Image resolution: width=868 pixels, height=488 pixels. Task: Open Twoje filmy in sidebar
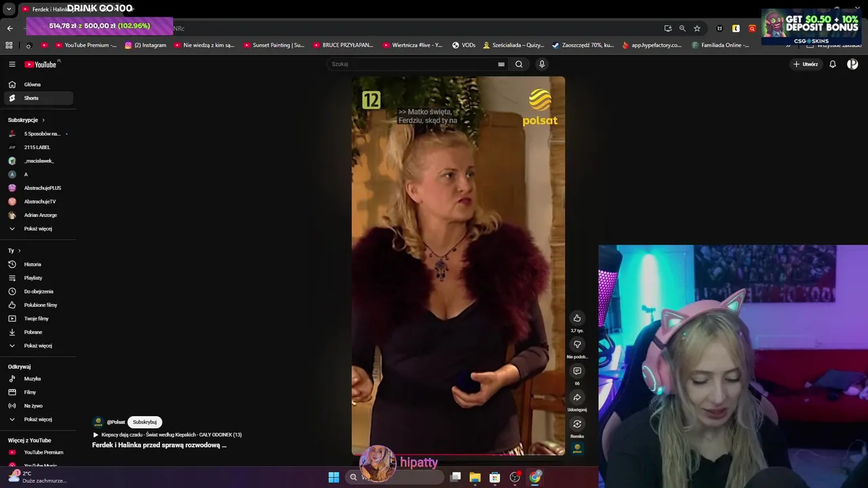(x=38, y=319)
